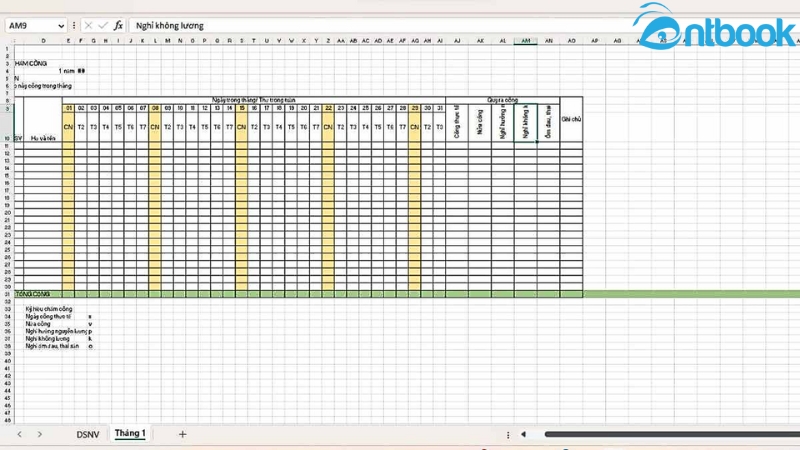This screenshot has width=800, height=450.
Task: Select column header AO
Action: [571, 41]
